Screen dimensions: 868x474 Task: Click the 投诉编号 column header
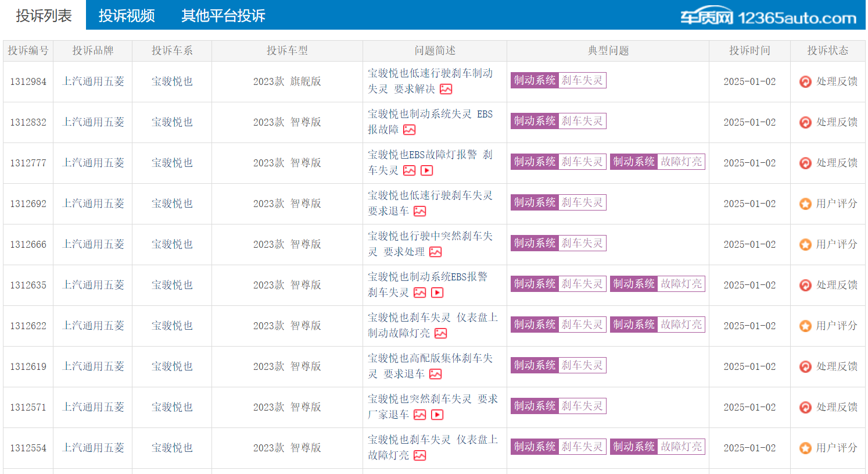pos(28,51)
